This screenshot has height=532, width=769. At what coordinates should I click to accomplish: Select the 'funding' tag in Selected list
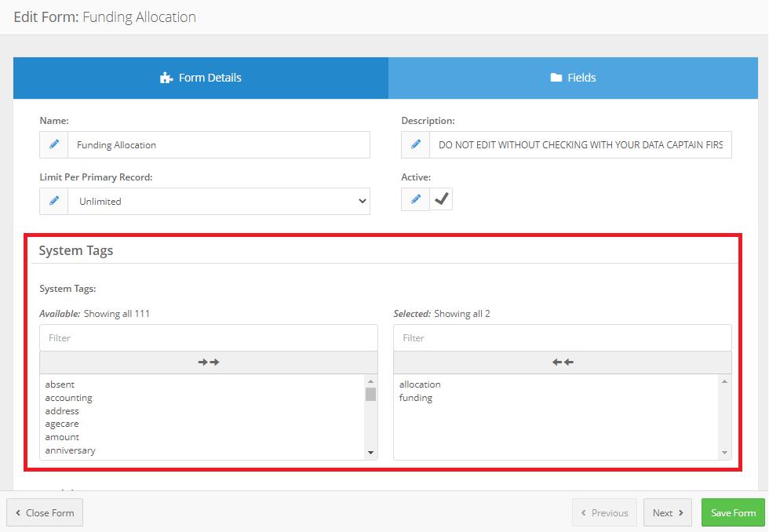[416, 398]
